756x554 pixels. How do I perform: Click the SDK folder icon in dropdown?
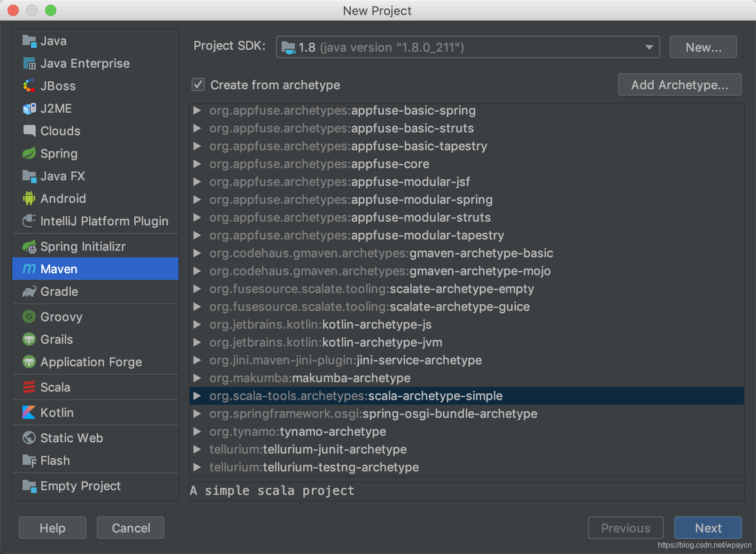[288, 47]
